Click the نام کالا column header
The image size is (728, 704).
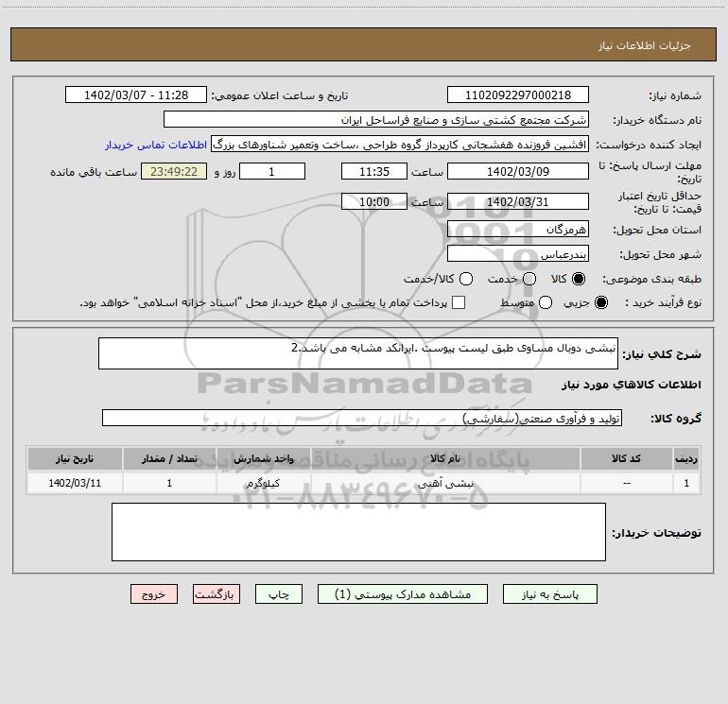[445, 458]
